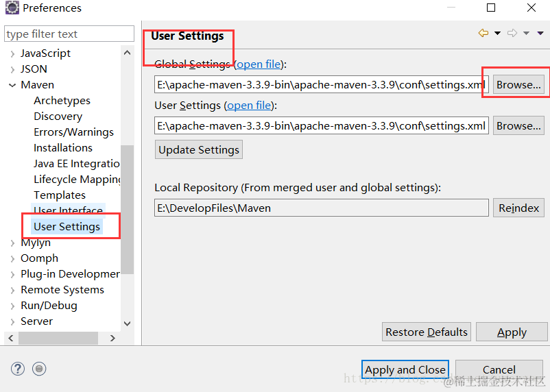This screenshot has height=392, width=550.
Task: Select User Settings in tree
Action: tap(67, 227)
